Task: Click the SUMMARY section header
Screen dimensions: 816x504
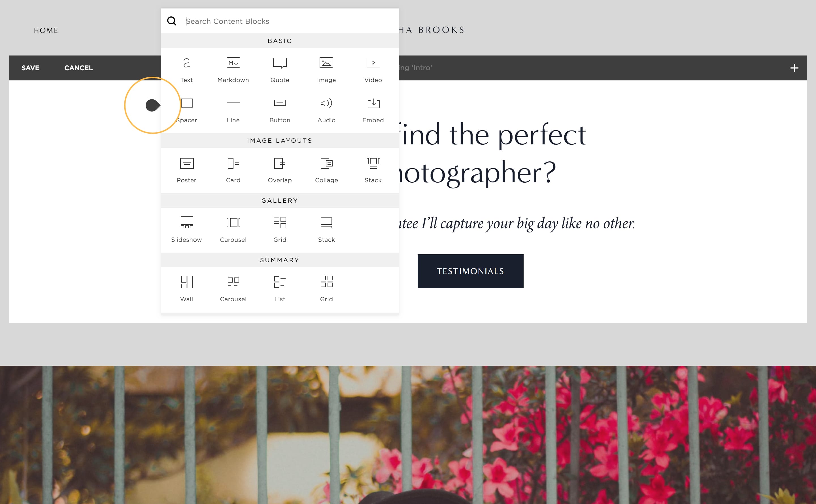Action: [280, 259]
